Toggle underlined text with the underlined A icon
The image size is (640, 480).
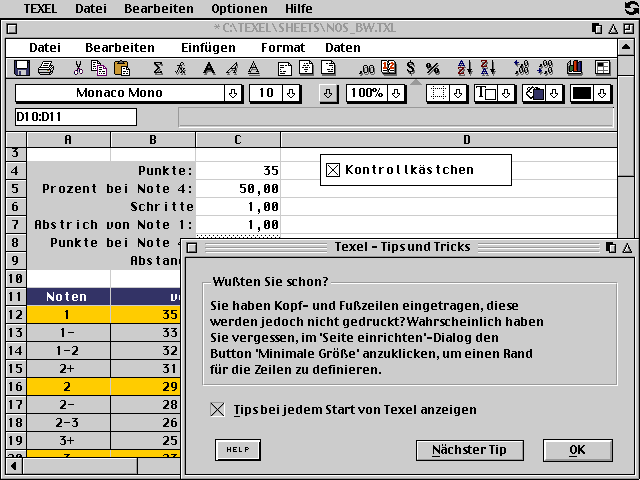tap(254, 68)
